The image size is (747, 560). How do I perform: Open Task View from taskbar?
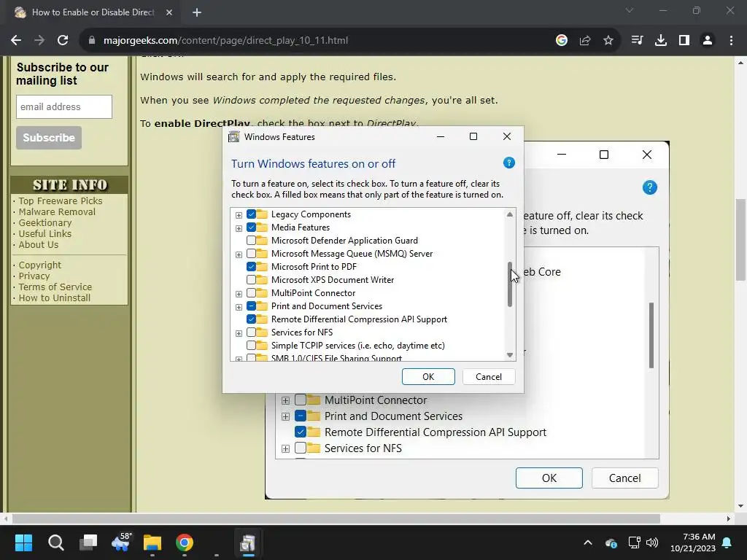88,542
